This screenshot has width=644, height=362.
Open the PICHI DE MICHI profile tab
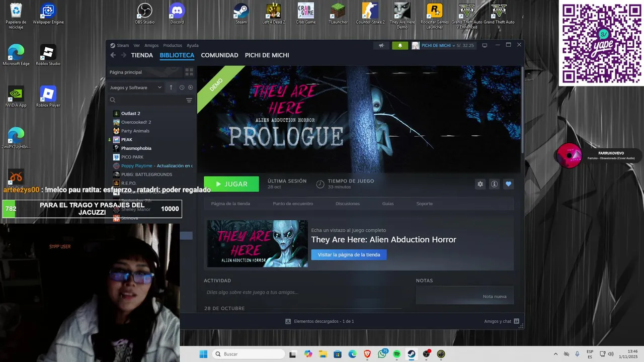[x=267, y=55]
